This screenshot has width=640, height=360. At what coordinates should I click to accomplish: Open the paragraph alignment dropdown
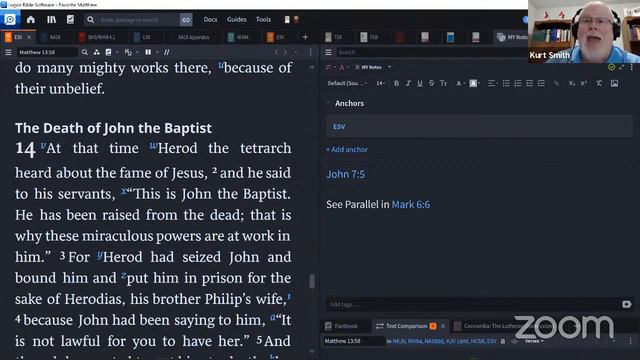pyautogui.click(x=492, y=83)
